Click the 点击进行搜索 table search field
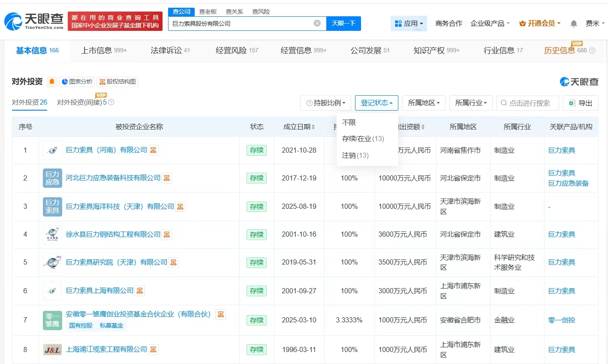This screenshot has width=608, height=364. click(x=528, y=103)
